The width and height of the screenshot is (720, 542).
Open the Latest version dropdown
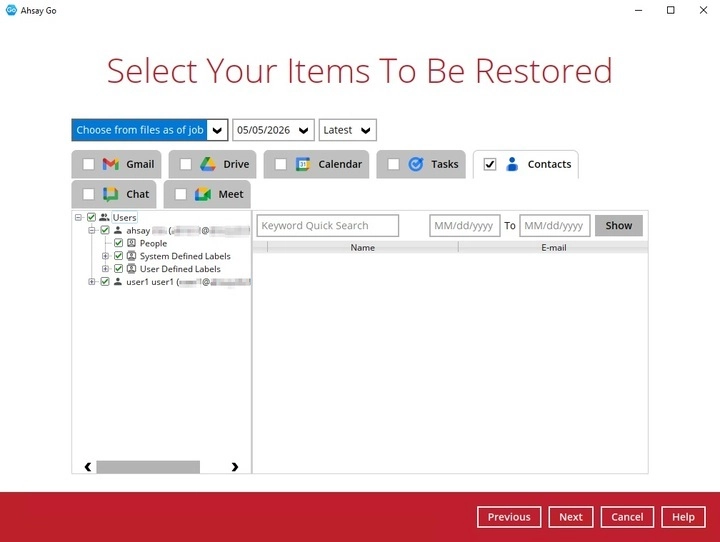click(348, 130)
